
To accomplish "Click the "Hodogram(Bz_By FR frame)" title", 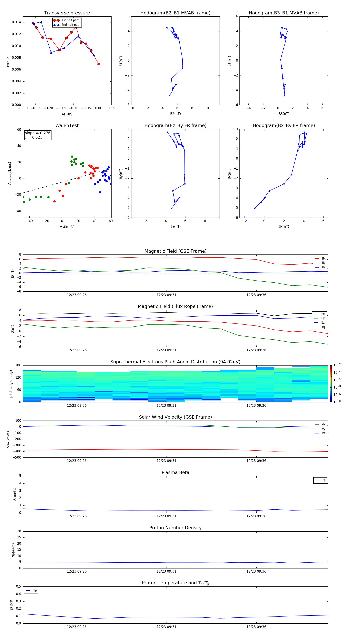I will [x=175, y=125].
